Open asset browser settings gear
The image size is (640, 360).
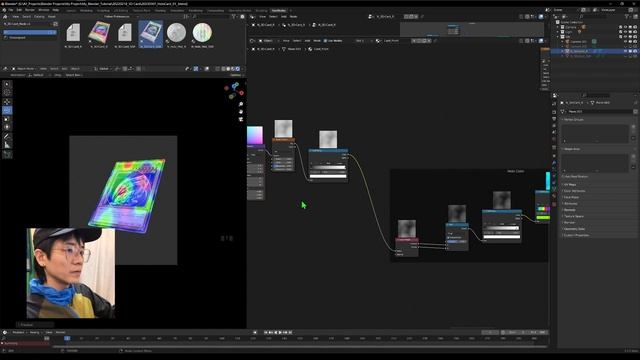tap(242, 17)
